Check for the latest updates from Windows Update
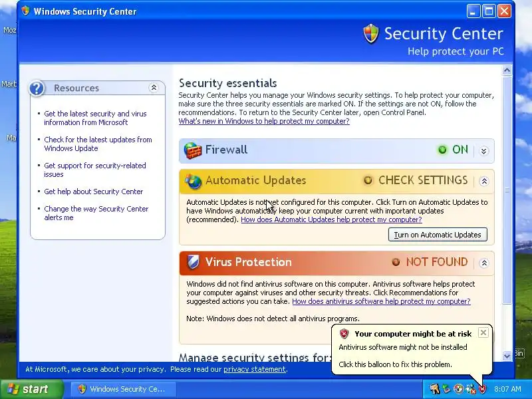532x399 pixels. pyautogui.click(x=98, y=144)
